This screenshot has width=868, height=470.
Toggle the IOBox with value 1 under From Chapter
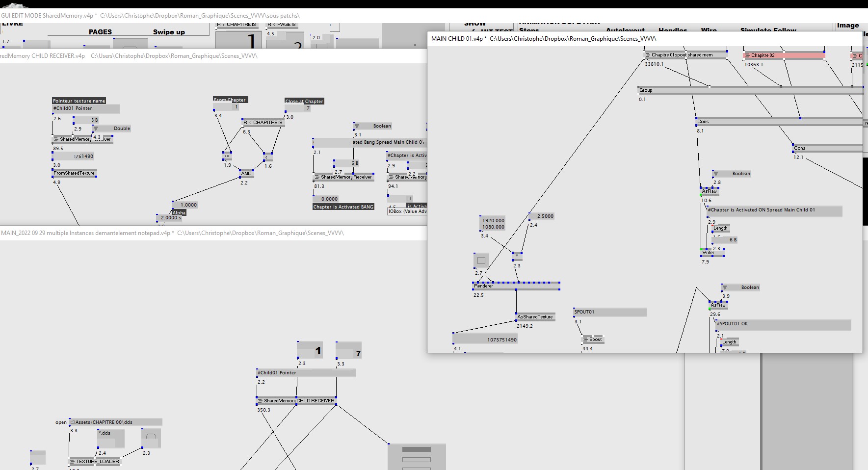[227, 107]
